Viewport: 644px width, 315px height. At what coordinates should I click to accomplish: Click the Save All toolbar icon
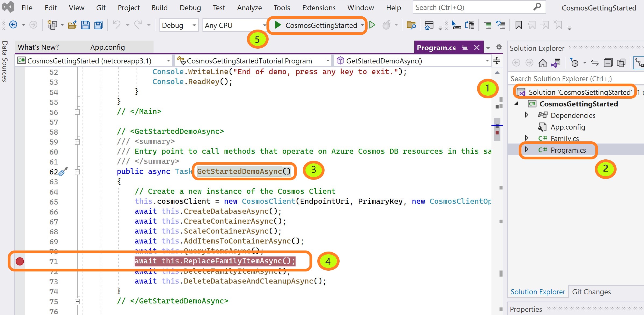point(99,25)
